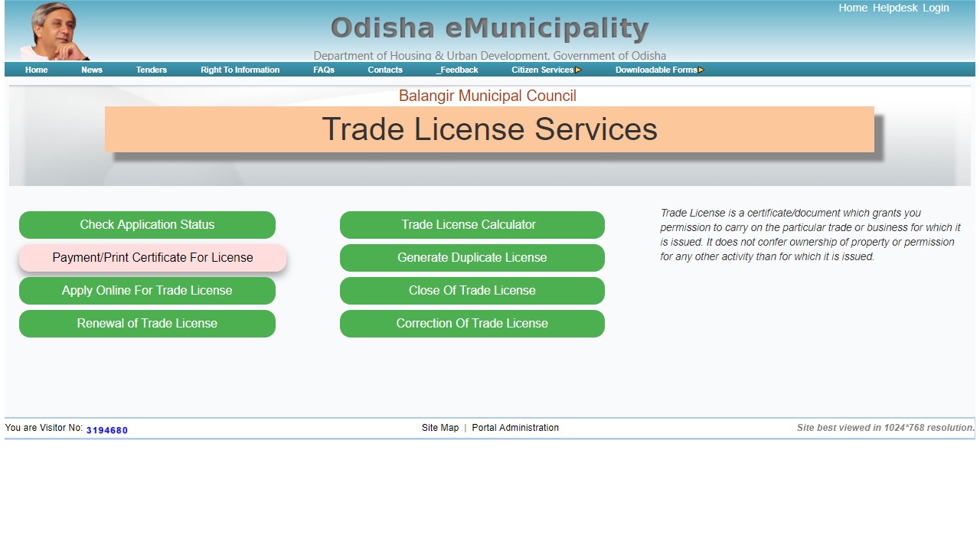
Task: Open Portal Administration
Action: pyautogui.click(x=514, y=428)
